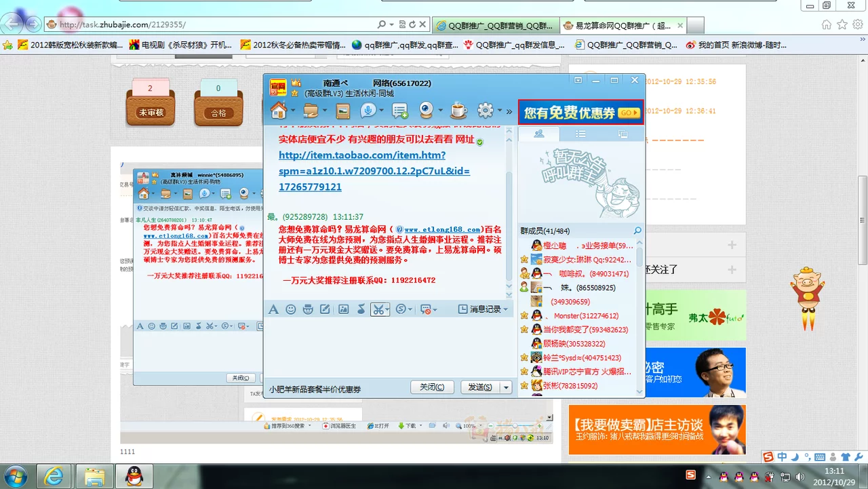Click 您有免费优惠券 GO banner

click(581, 113)
